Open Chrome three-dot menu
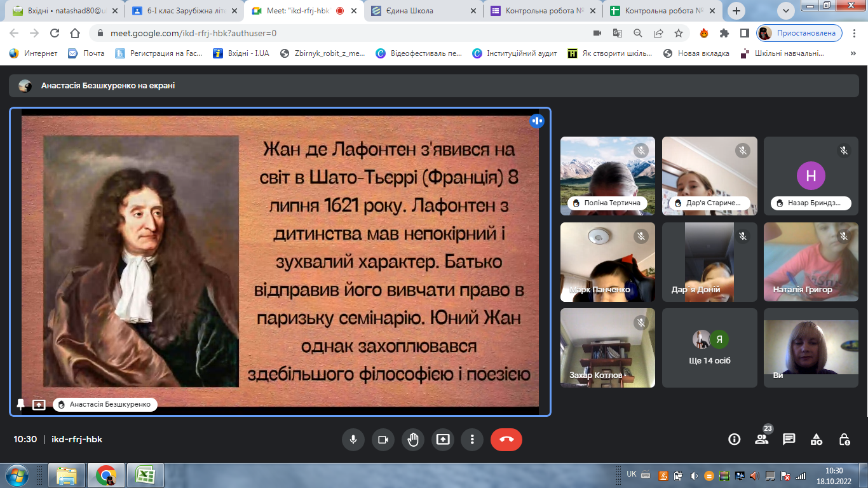Screen dimensions: 868x488 point(855,33)
